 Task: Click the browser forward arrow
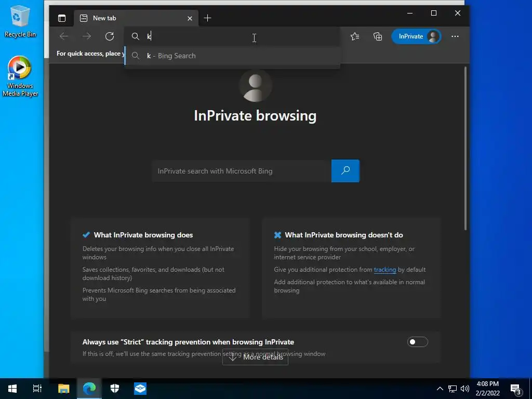pyautogui.click(x=87, y=36)
